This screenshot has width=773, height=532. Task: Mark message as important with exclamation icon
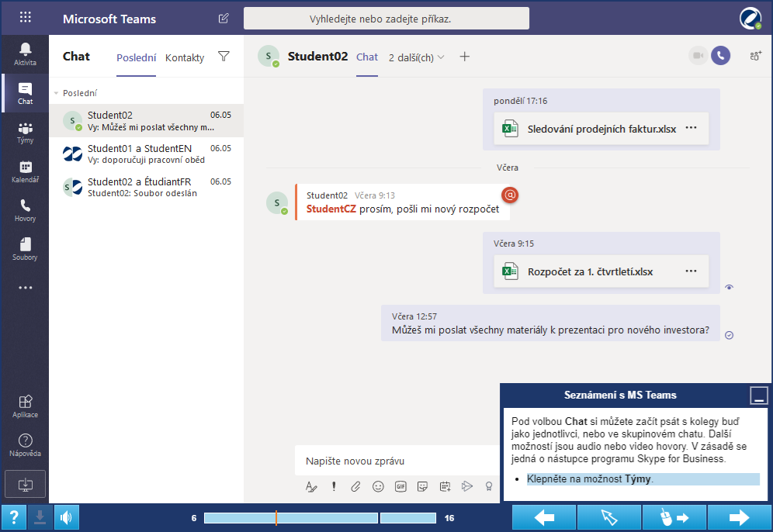(334, 487)
